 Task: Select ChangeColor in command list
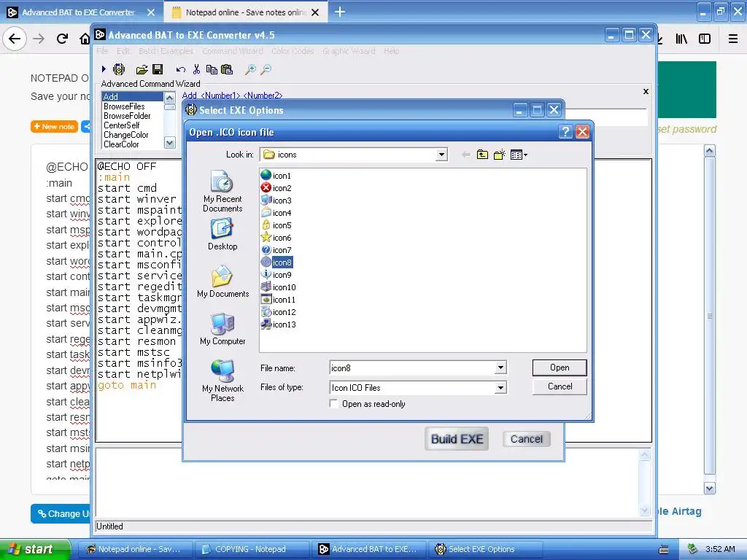[125, 135]
